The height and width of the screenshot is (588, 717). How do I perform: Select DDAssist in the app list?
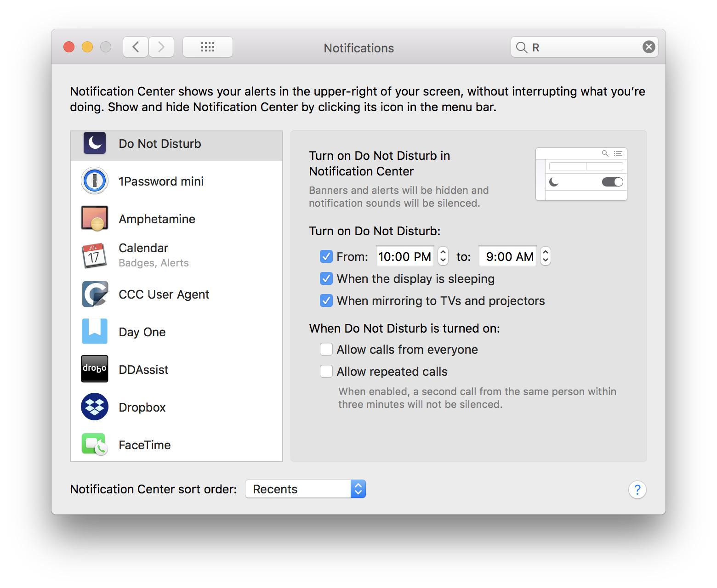(x=176, y=369)
